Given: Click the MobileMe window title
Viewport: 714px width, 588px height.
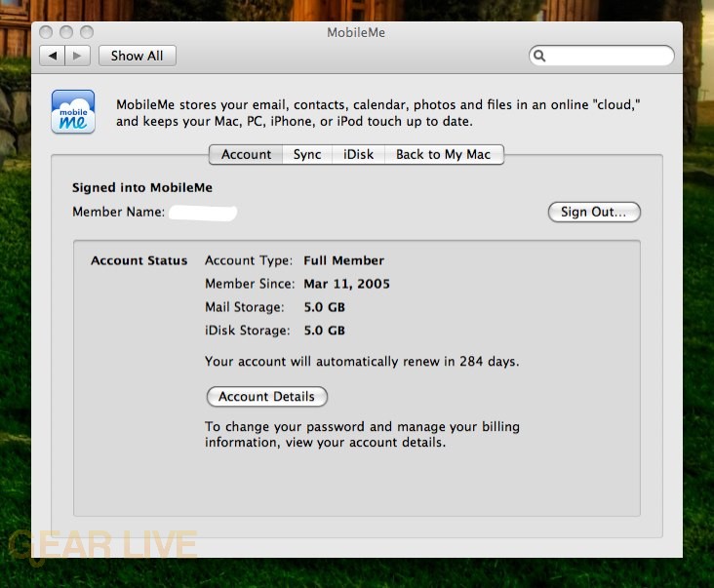Looking at the screenshot, I should coord(356,32).
